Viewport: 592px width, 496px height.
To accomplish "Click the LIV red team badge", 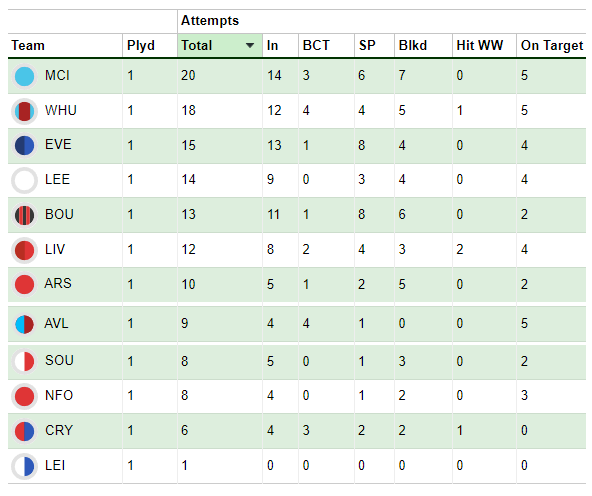I will pyautogui.click(x=25, y=250).
